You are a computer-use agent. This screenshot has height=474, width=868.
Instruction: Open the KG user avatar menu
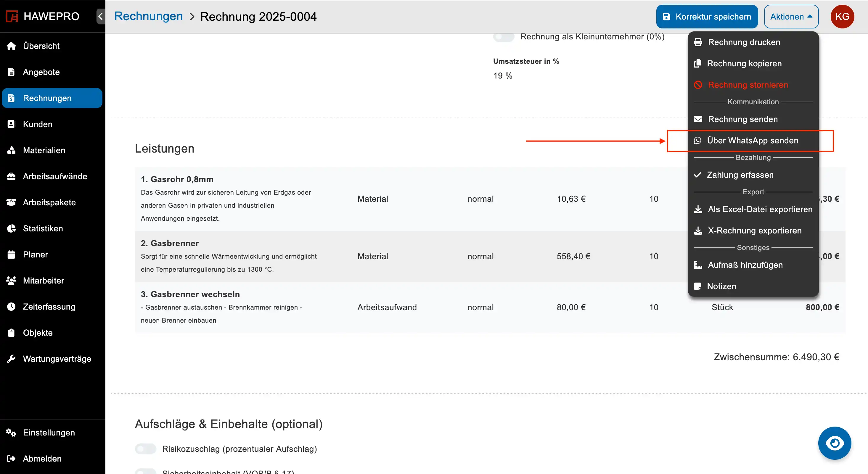coord(842,17)
